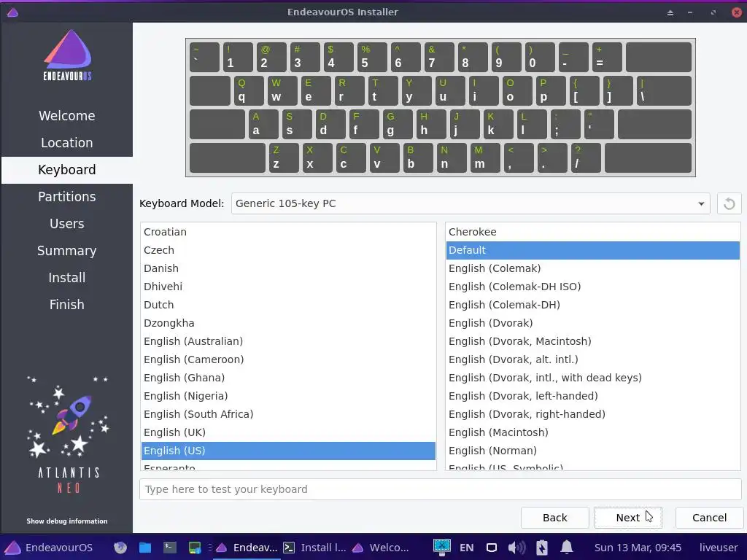
Task: Select English (UK) layout
Action: pos(288,432)
